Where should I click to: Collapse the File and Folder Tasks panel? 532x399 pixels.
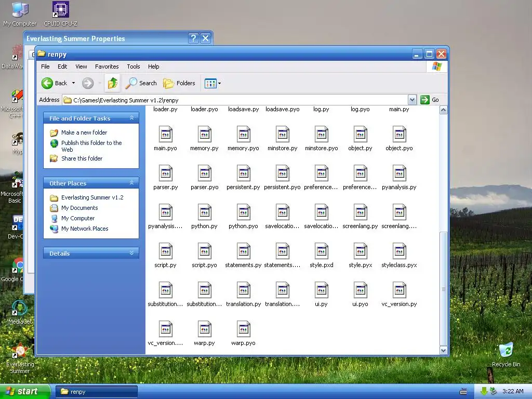pos(131,118)
